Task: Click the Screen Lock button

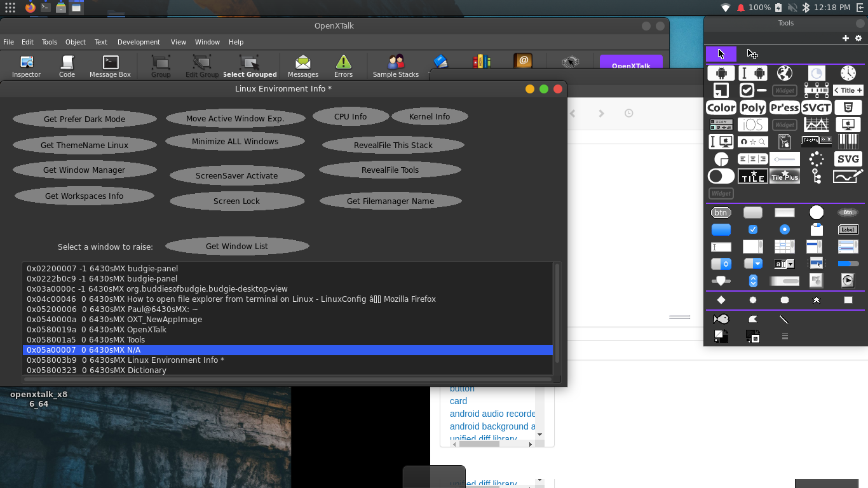Action: point(237,201)
